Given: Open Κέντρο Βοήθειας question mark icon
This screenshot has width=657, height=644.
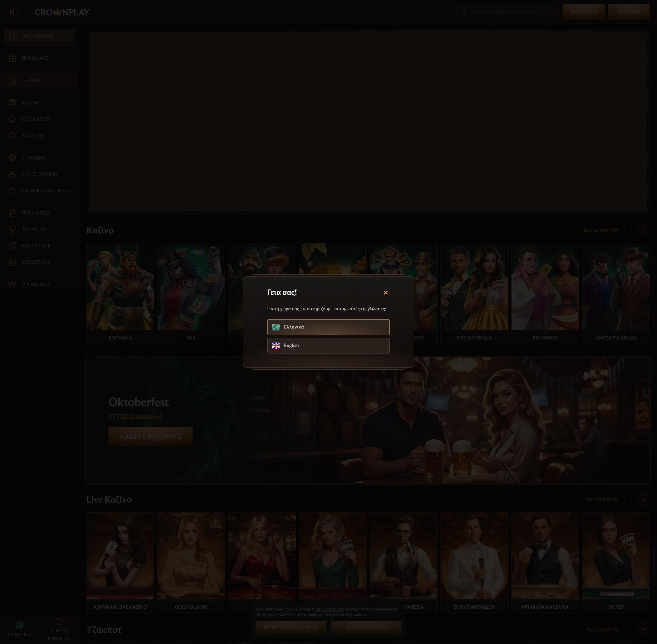Looking at the screenshot, I should click(x=59, y=621).
